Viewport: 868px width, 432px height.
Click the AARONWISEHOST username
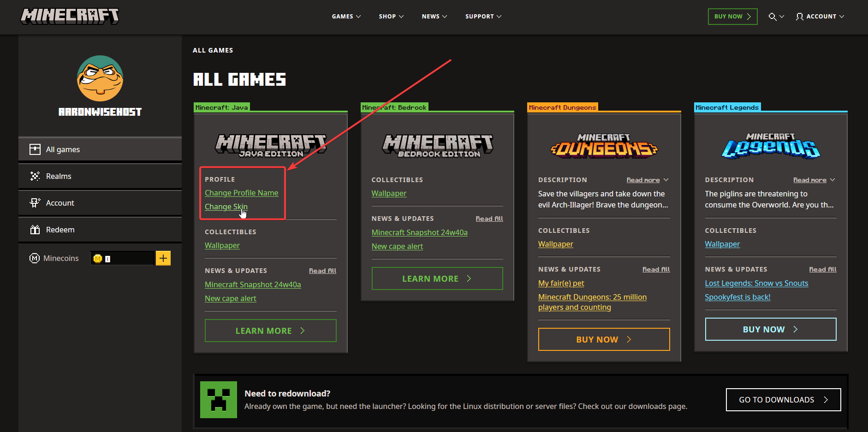100,112
